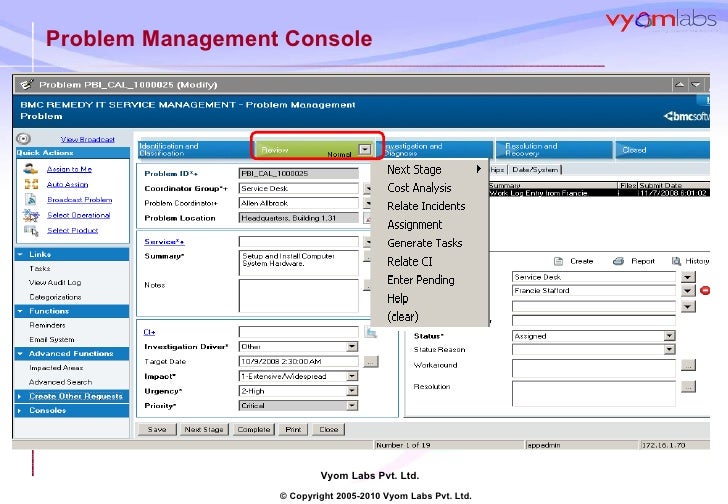Image resolution: width=728 pixels, height=504 pixels.
Task: Select Next Stage menu item
Action: pos(429,170)
